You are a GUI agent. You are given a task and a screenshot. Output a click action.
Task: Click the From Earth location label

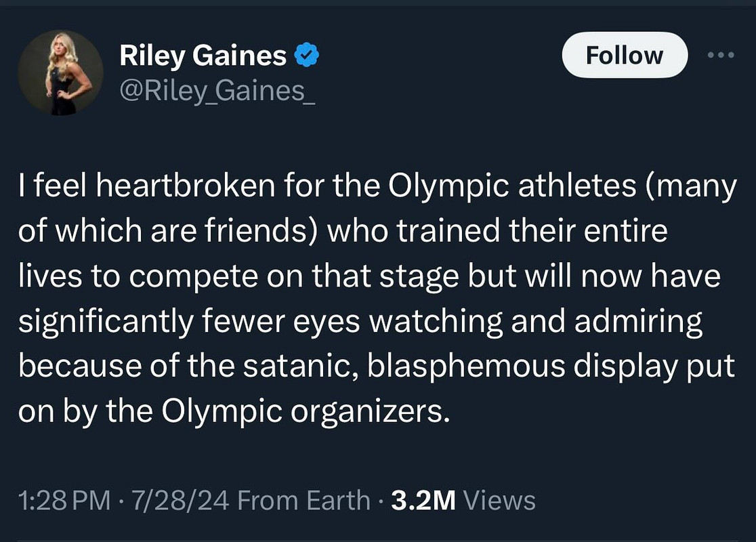[303, 500]
